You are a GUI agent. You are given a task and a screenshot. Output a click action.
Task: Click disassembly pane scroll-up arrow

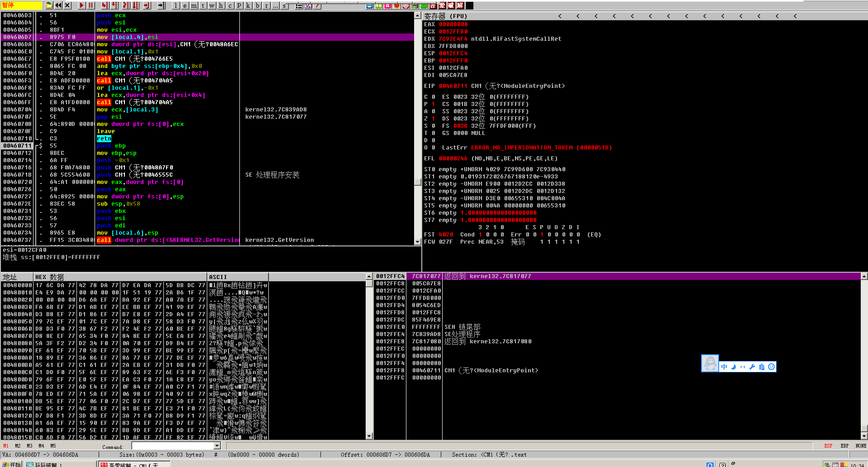(418, 15)
